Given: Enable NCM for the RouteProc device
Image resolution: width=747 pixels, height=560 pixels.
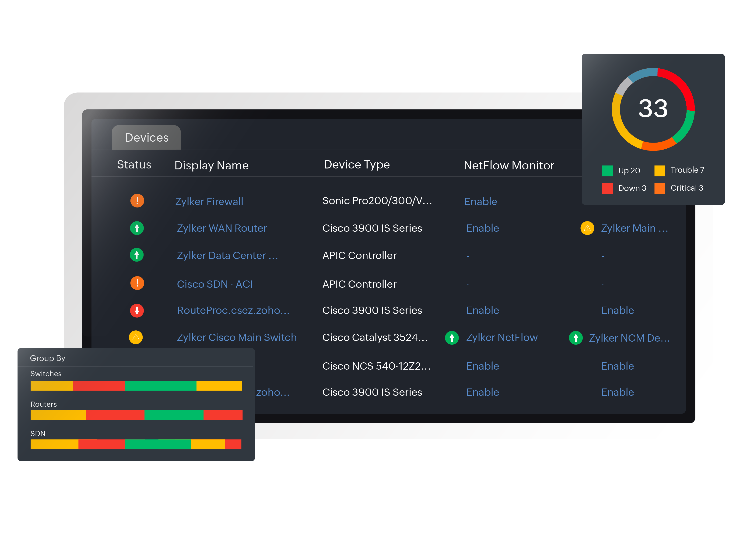Looking at the screenshot, I should tap(617, 310).
